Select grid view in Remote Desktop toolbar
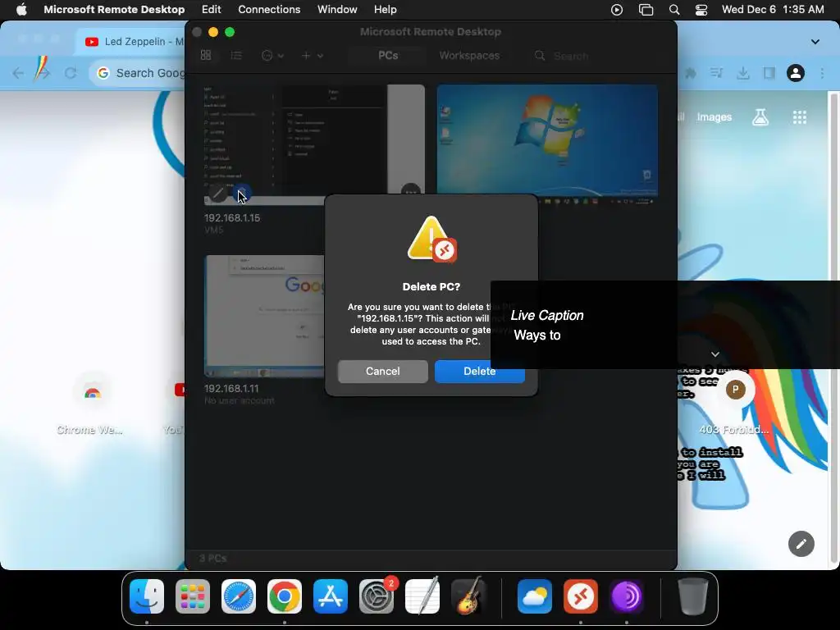 point(206,55)
